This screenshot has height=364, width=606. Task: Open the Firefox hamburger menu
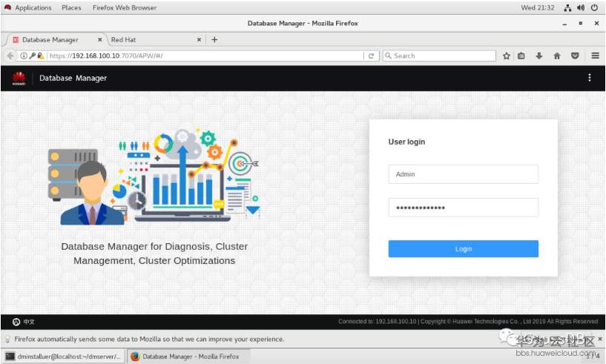595,56
